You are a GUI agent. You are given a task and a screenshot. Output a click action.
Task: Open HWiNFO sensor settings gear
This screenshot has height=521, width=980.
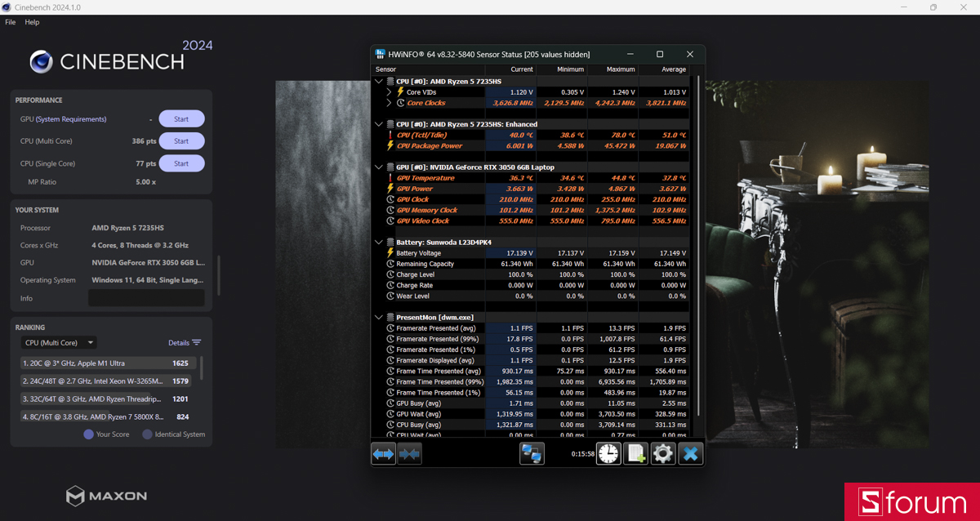[x=662, y=453]
